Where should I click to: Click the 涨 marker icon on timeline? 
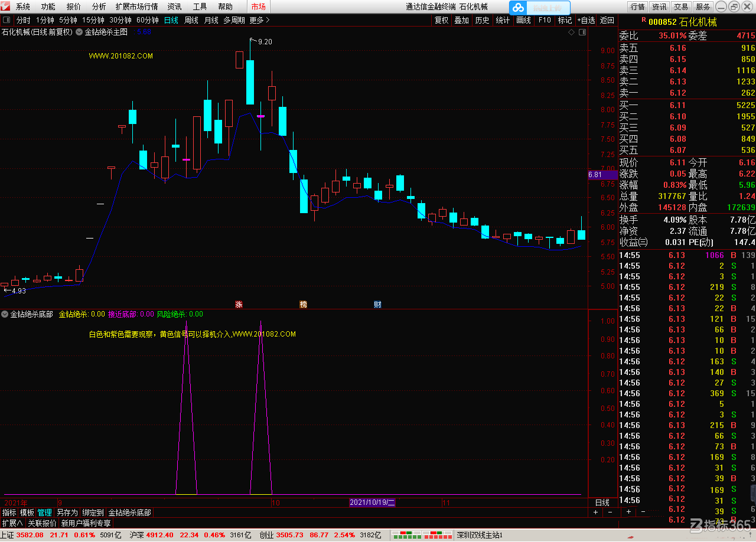click(239, 305)
